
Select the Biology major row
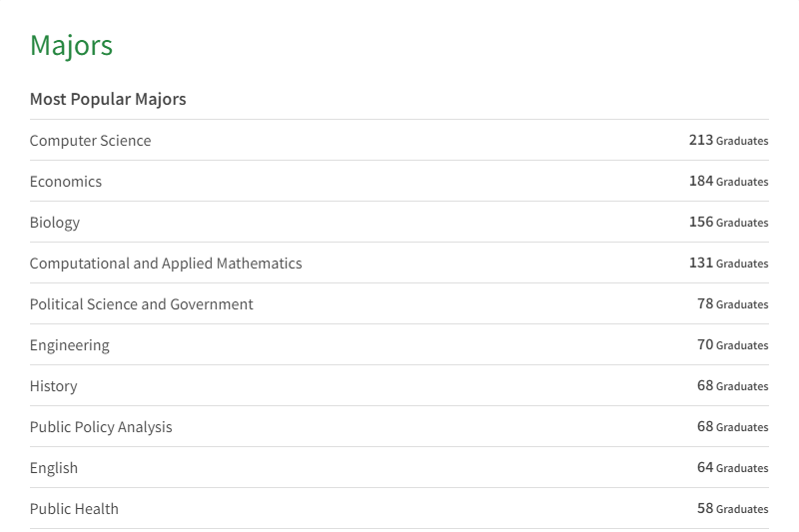pyautogui.click(x=55, y=223)
